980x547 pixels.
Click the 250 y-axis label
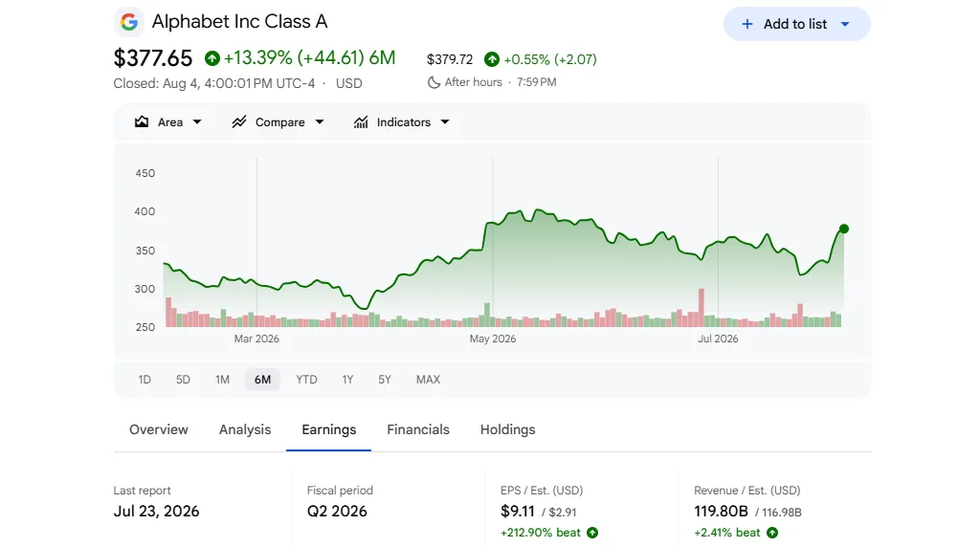[145, 327]
